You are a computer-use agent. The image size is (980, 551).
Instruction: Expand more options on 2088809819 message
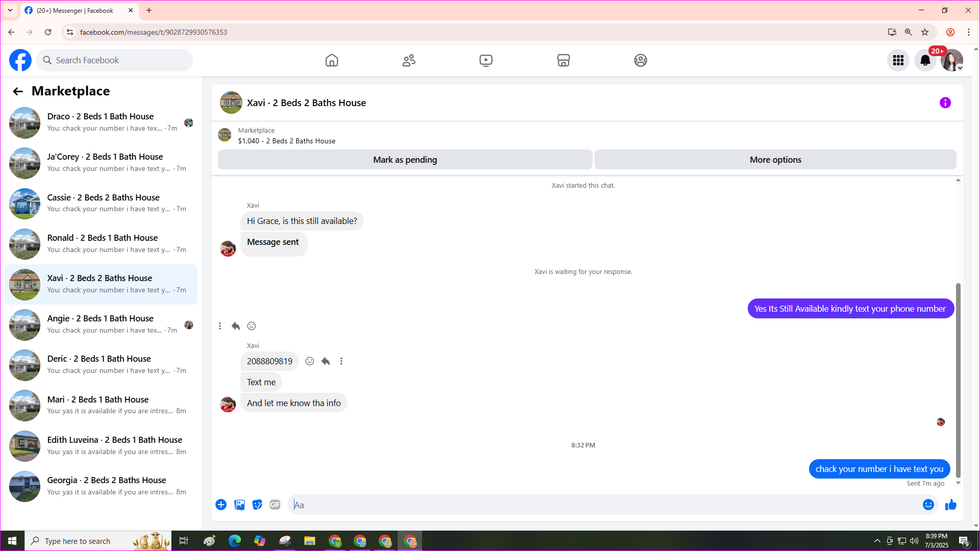[x=341, y=361]
